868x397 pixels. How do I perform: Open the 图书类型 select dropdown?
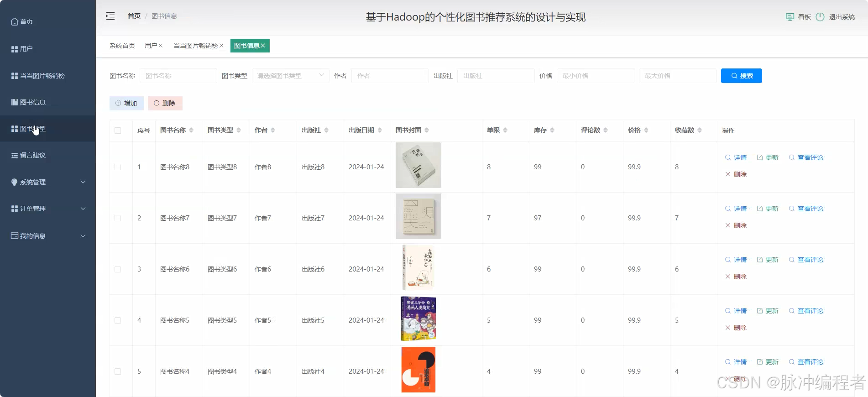click(x=290, y=76)
